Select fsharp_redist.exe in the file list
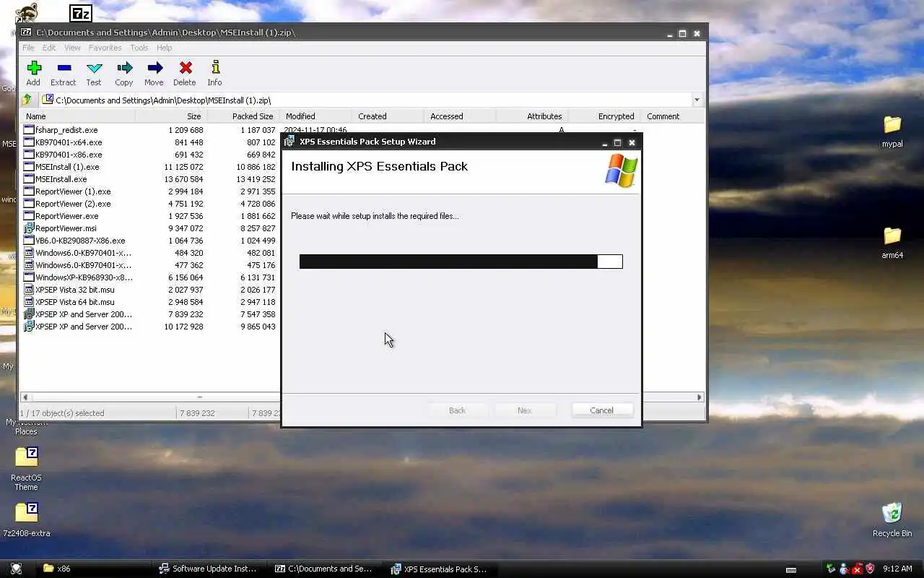This screenshot has height=578, width=924. pyautogui.click(x=66, y=130)
